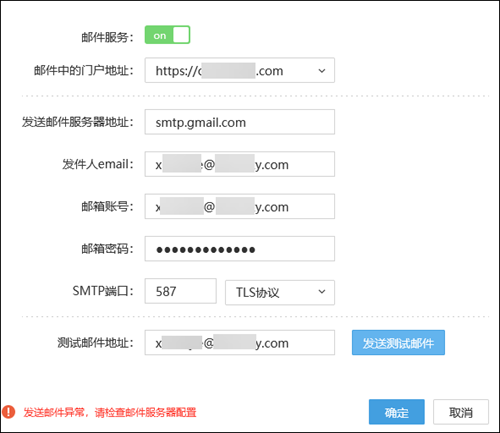Image resolution: width=500 pixels, height=433 pixels.
Task: Click the 测试邮件地址 test address field
Action: pyautogui.click(x=240, y=342)
